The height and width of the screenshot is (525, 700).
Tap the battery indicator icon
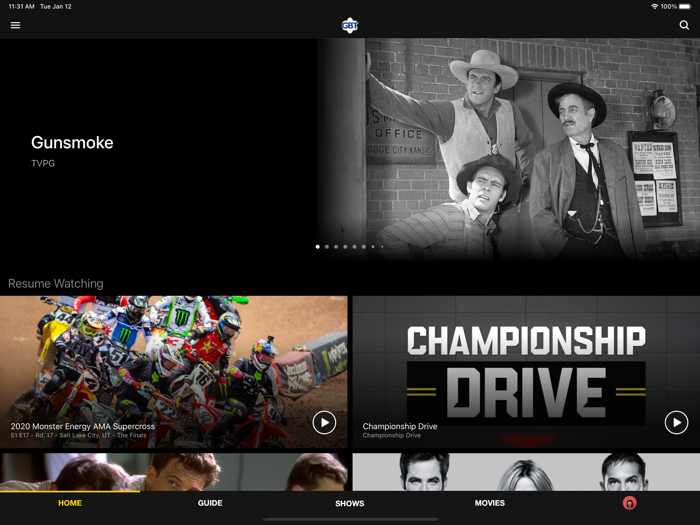tap(685, 6)
